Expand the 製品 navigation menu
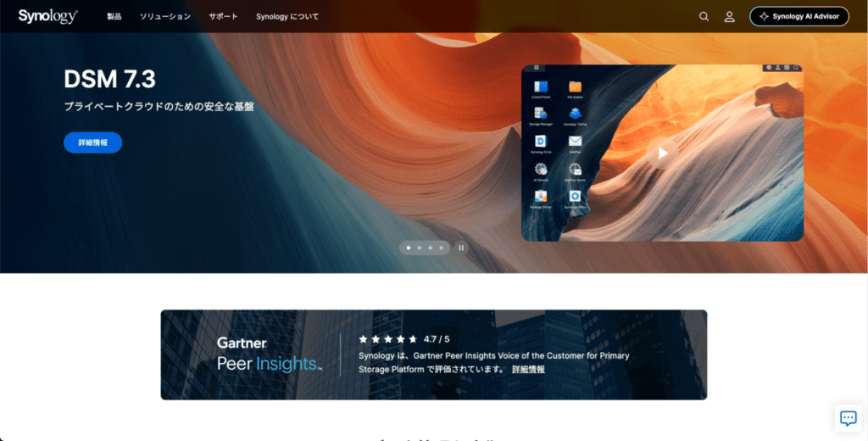The width and height of the screenshot is (868, 441). [x=114, y=17]
